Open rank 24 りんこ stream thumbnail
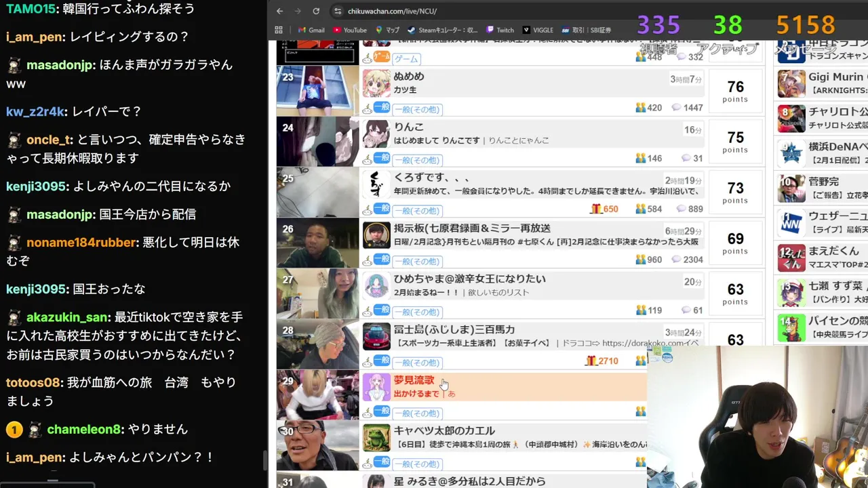Screen dimensions: 868x488 coord(317,141)
